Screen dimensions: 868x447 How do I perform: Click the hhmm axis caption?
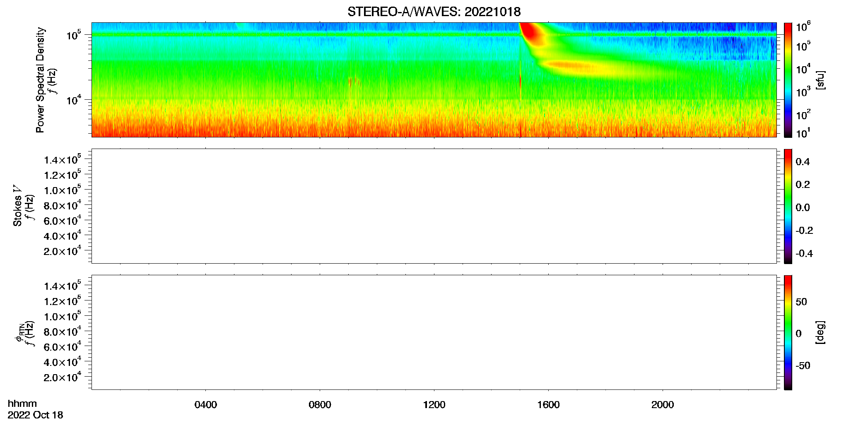pyautogui.click(x=22, y=404)
